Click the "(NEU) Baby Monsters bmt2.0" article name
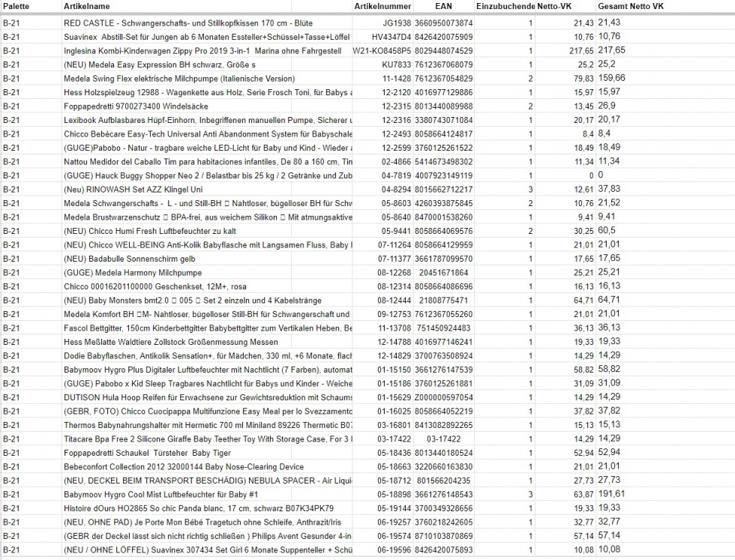This screenshot has height=560, width=735. coord(193,301)
